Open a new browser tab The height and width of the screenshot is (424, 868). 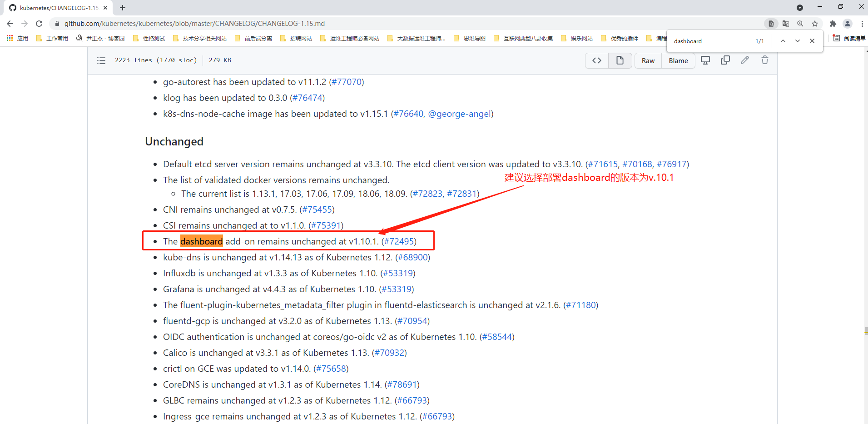tap(123, 8)
